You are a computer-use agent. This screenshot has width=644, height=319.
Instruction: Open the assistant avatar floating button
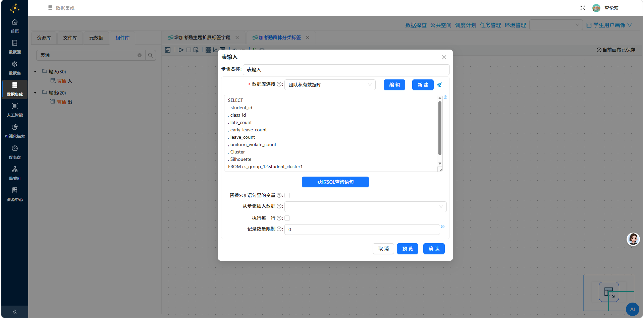tap(633, 239)
